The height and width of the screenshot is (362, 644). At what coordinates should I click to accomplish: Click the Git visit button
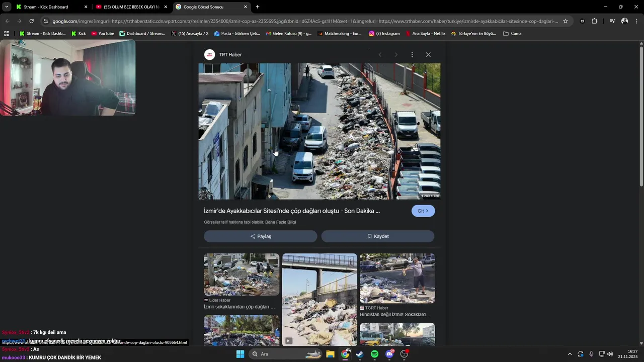click(x=423, y=211)
